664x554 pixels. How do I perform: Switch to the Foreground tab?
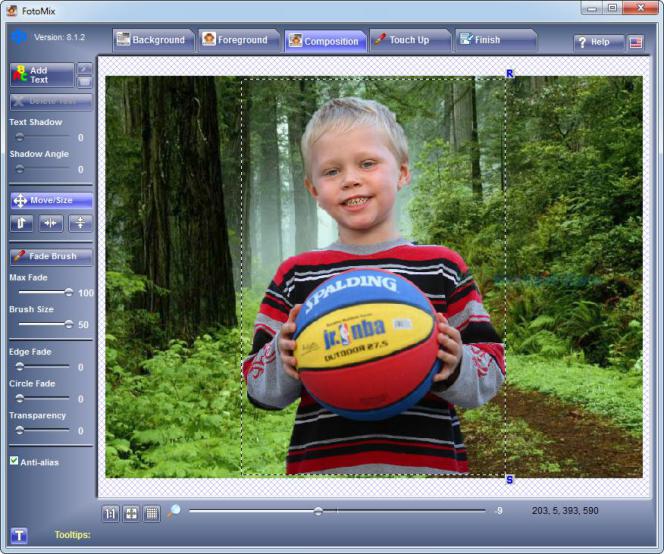[236, 40]
